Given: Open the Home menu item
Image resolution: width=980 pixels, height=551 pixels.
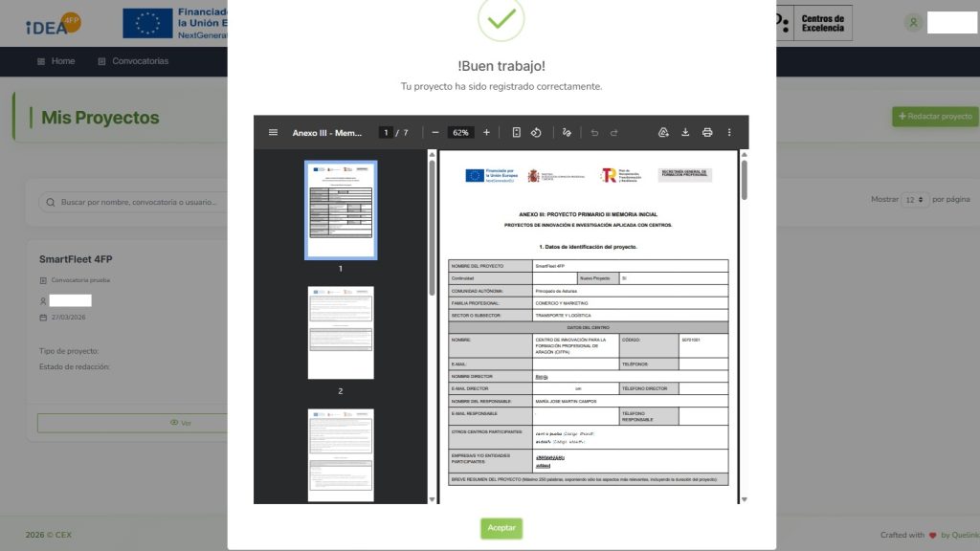Looking at the screenshot, I should click(56, 61).
